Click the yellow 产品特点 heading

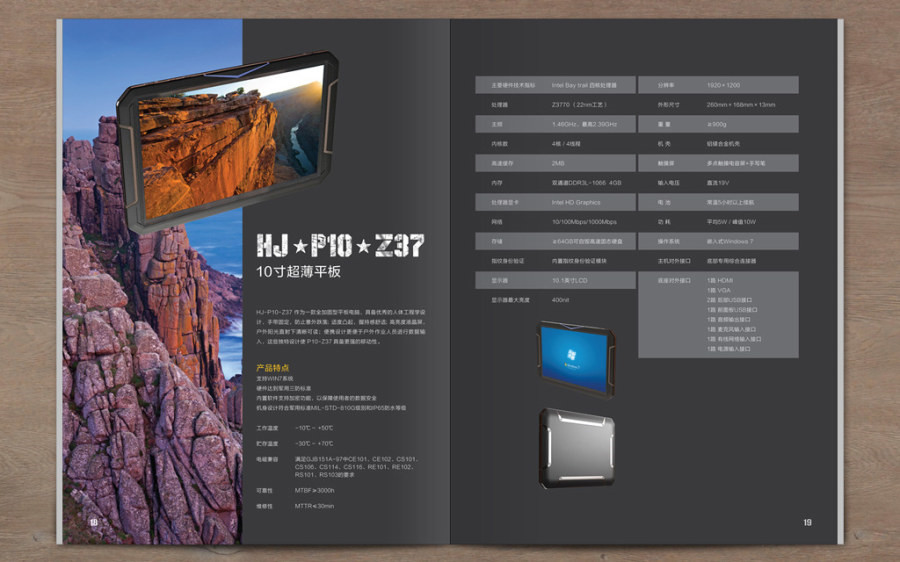pos(272,369)
